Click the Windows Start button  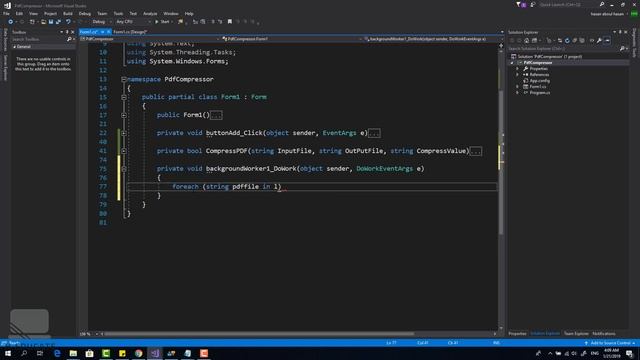coord(8,353)
